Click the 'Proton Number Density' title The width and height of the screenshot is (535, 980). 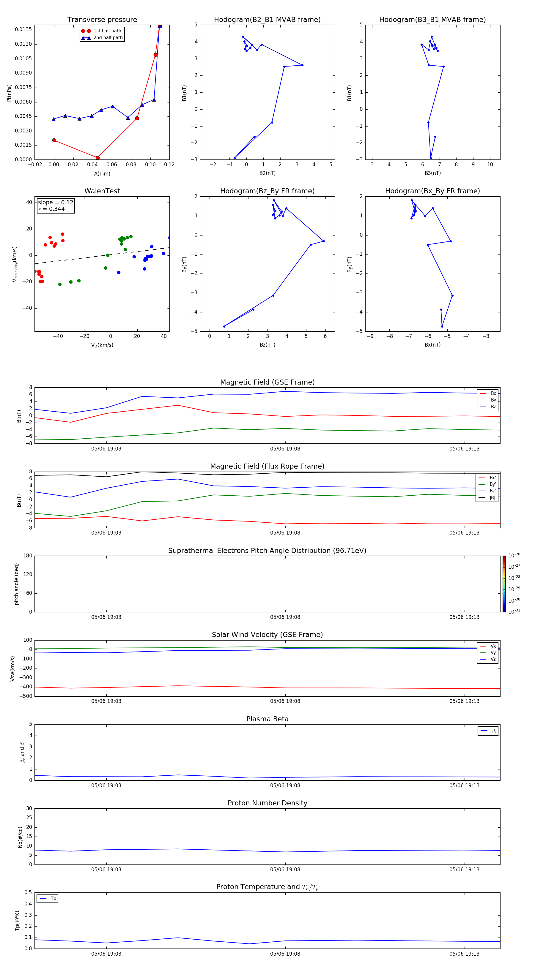coord(267,803)
